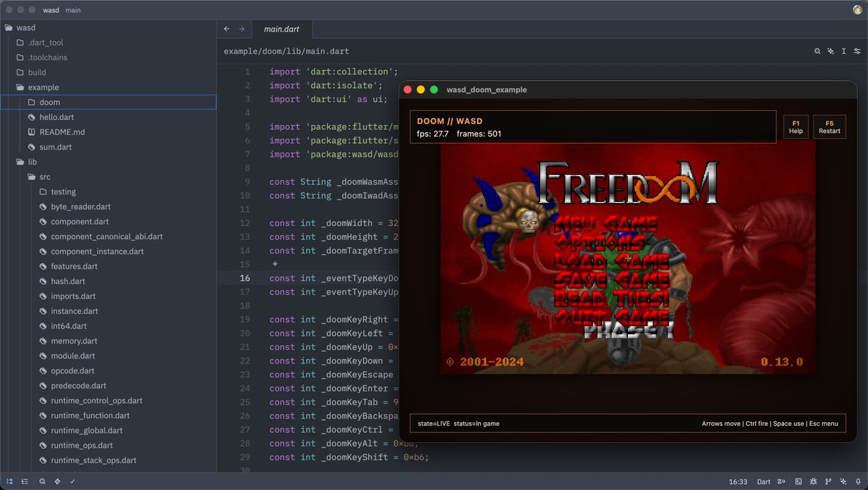Click the inline assist sparkle icon in toolbar
This screenshot has width=868, height=490.
pyautogui.click(x=831, y=51)
